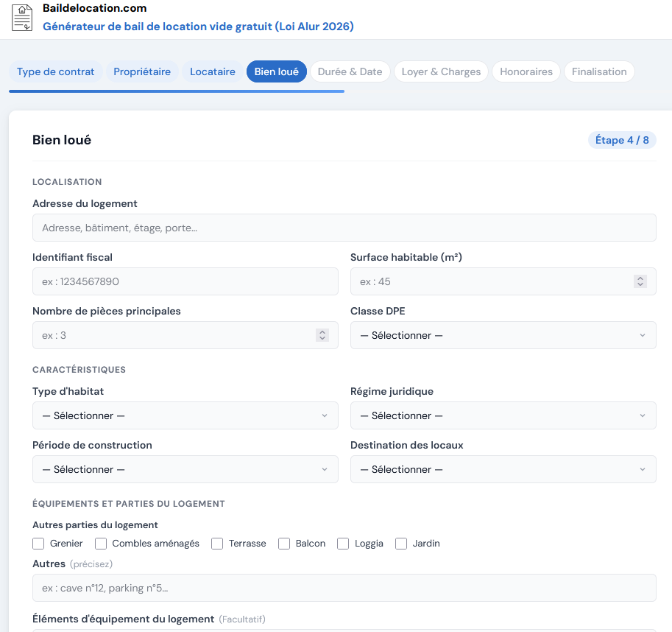This screenshot has height=632, width=672.
Task: Select the Bien loué step tab
Action: (277, 71)
